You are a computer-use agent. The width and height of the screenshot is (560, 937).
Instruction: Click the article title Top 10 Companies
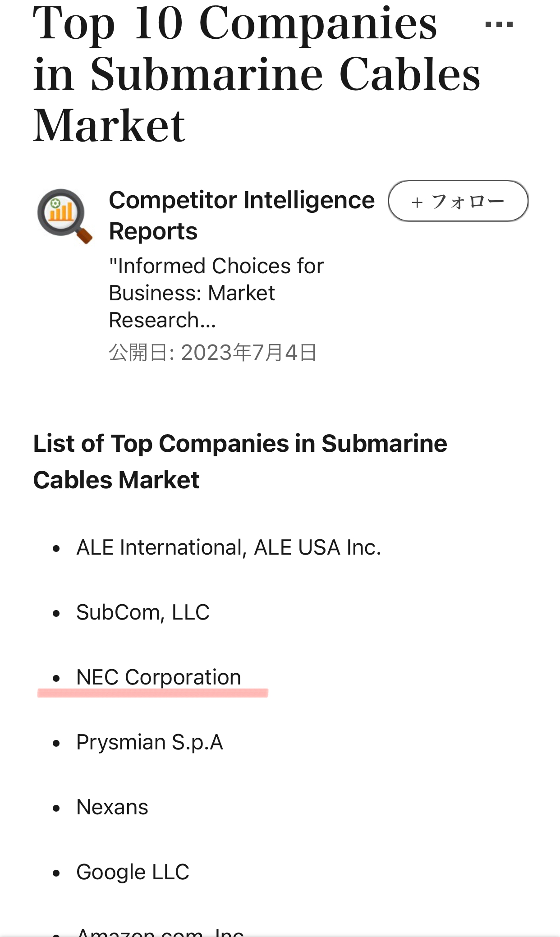(234, 23)
